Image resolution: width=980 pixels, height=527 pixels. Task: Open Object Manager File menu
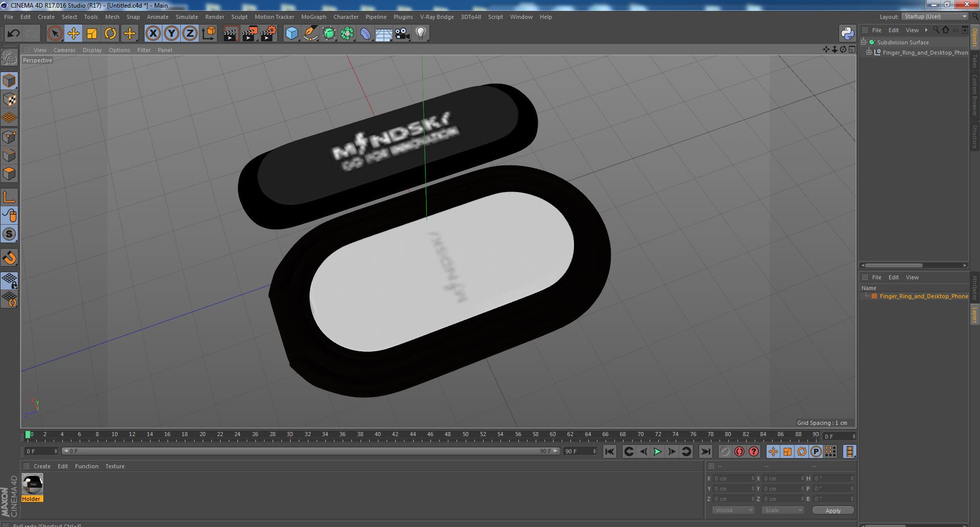877,30
